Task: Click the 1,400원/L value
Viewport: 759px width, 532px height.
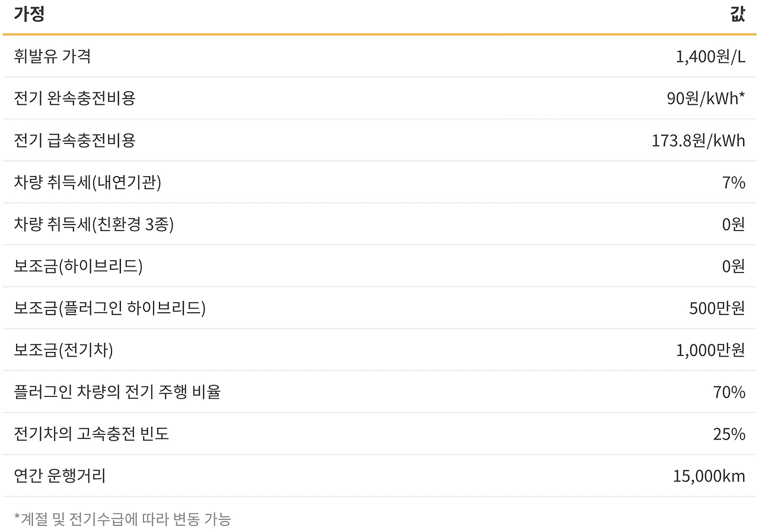Action: pos(710,57)
